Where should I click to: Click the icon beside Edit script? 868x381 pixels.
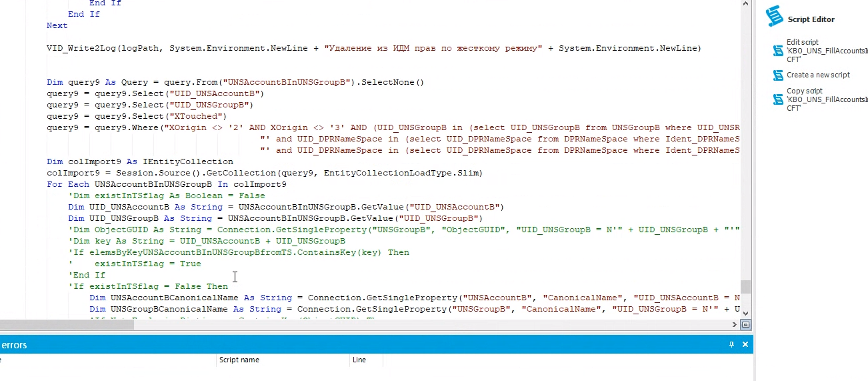pos(777,51)
